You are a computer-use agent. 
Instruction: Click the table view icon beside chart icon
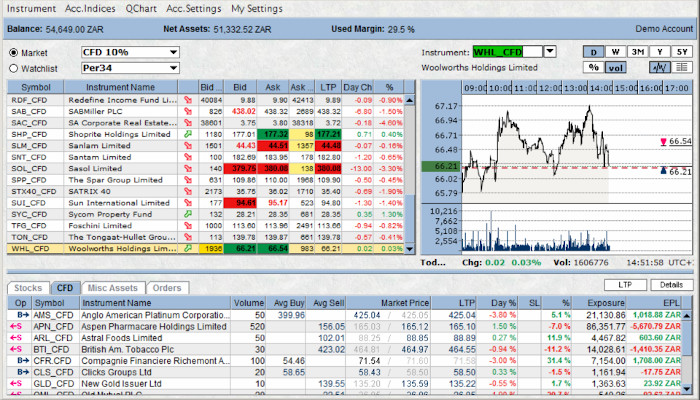pos(683,68)
